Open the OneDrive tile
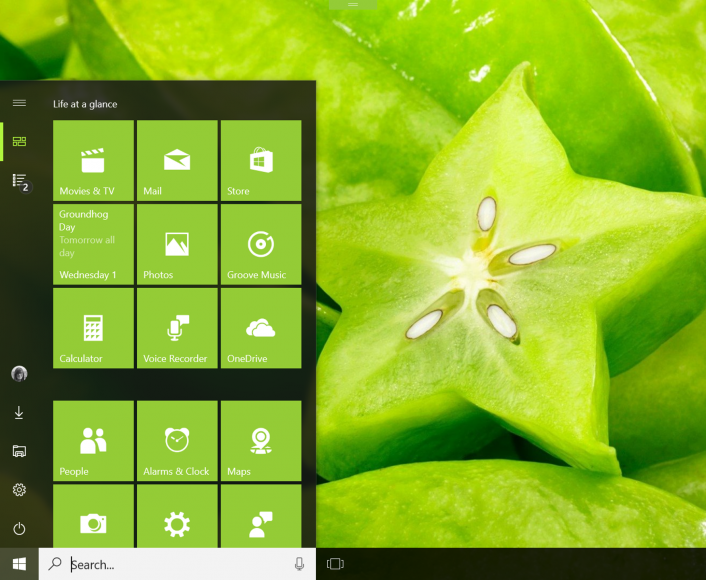 tap(261, 328)
